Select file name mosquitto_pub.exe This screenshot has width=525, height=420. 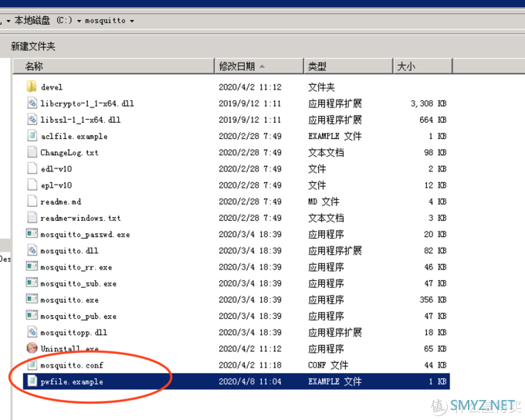click(x=78, y=317)
